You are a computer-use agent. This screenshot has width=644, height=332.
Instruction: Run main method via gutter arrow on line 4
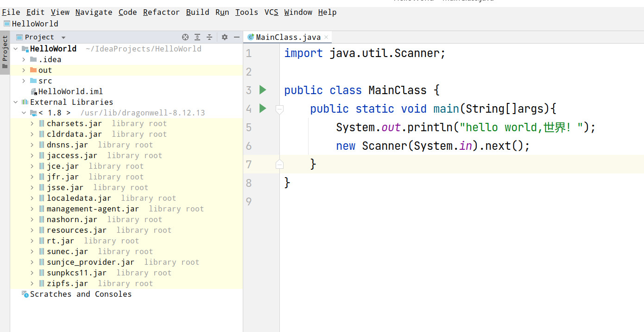coord(263,108)
